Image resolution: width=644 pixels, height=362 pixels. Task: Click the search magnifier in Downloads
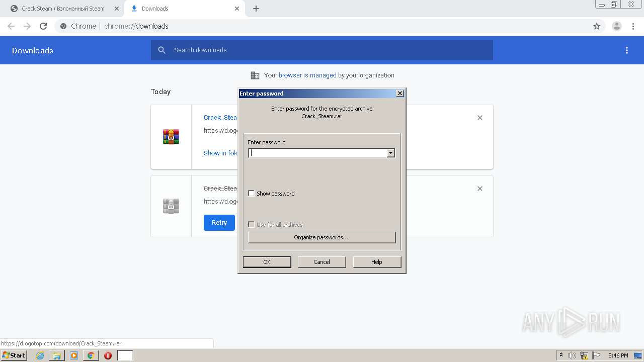[162, 50]
